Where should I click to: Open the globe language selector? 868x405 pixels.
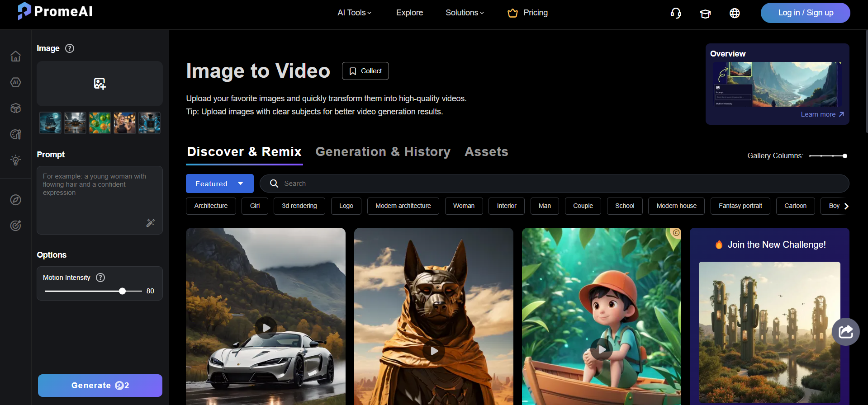(735, 13)
